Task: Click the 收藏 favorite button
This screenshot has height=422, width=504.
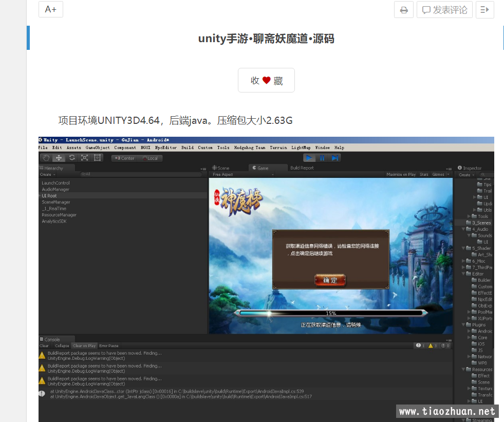Action: 267,80
